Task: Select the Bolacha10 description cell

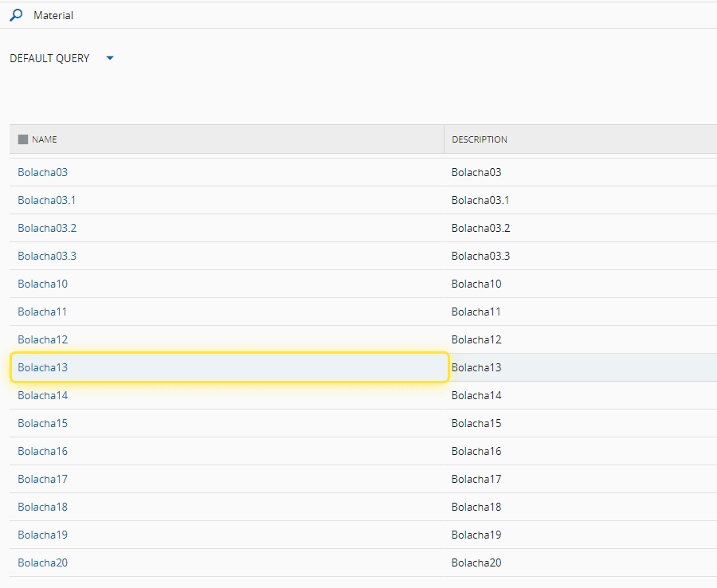Action: (x=580, y=284)
